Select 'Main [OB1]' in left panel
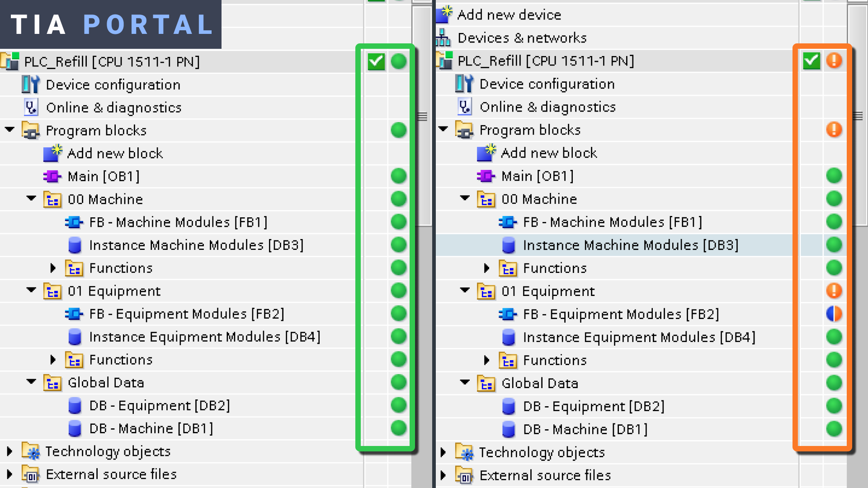The height and width of the screenshot is (488, 868). [x=104, y=176]
